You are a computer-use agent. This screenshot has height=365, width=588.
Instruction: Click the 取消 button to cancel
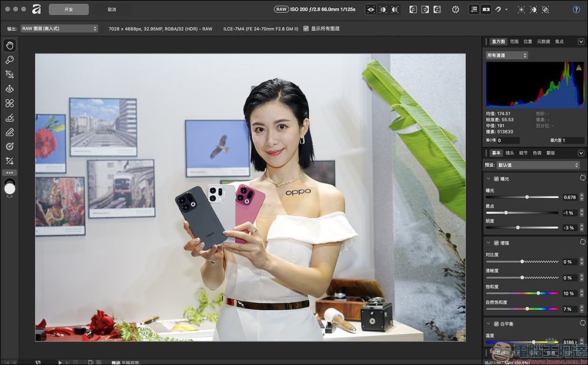113,9
